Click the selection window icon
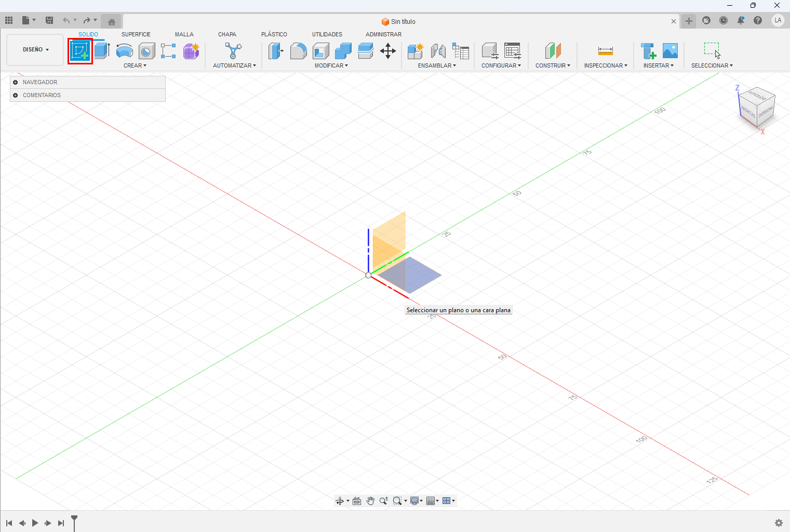This screenshot has height=532, width=790. point(712,51)
